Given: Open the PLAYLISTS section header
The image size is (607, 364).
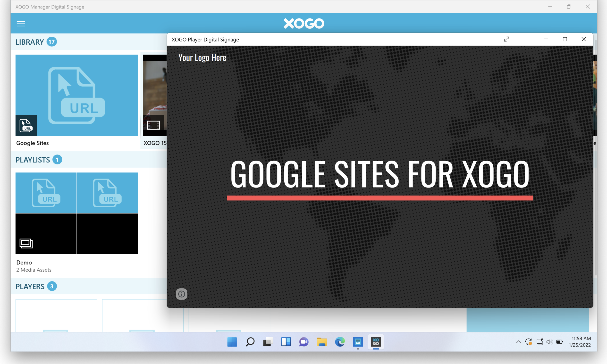Looking at the screenshot, I should (x=33, y=160).
